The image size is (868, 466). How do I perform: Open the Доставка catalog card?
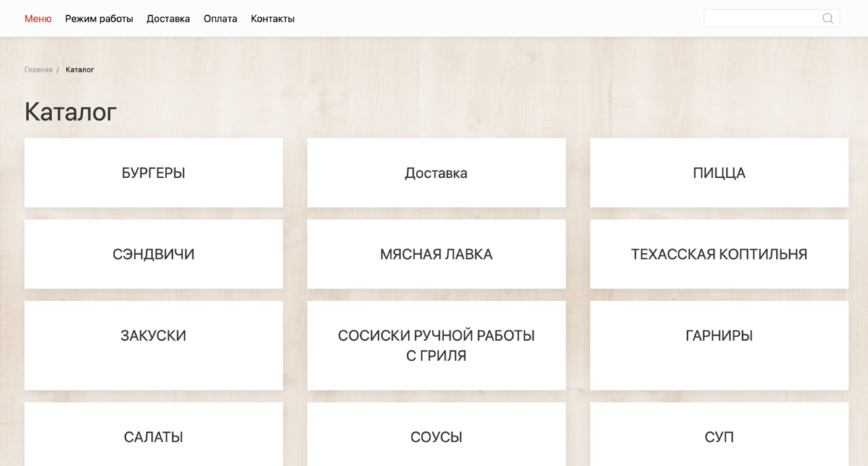coord(436,173)
